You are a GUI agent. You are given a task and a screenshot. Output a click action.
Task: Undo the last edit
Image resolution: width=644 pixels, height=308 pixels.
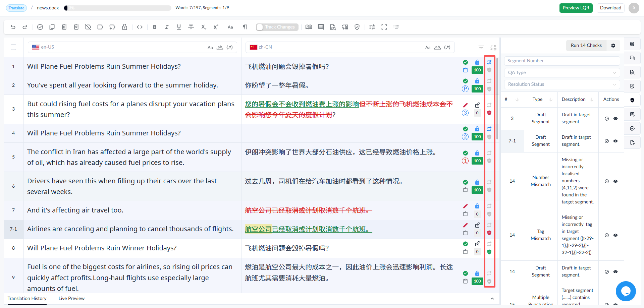(13, 27)
